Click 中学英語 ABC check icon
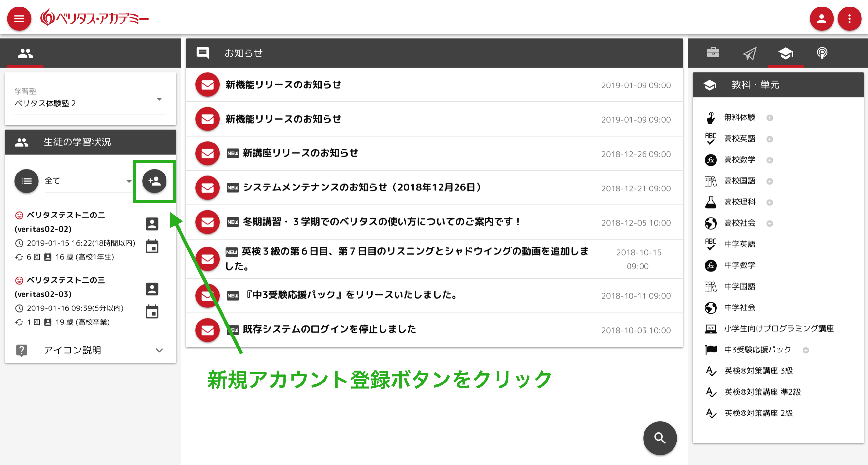This screenshot has height=465, width=868. [x=711, y=244]
